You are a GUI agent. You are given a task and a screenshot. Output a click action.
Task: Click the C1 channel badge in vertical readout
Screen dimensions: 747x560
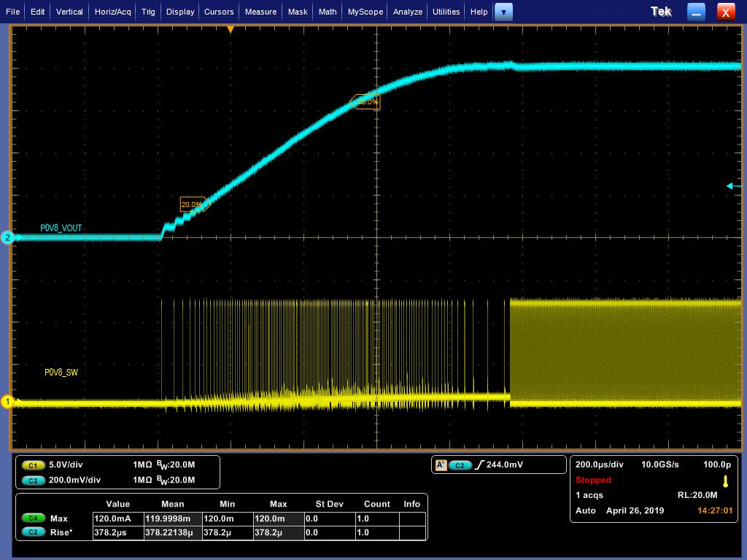pos(33,465)
